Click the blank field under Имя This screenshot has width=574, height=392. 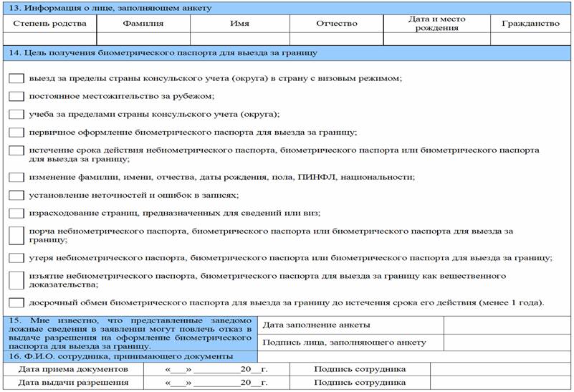[240, 39]
